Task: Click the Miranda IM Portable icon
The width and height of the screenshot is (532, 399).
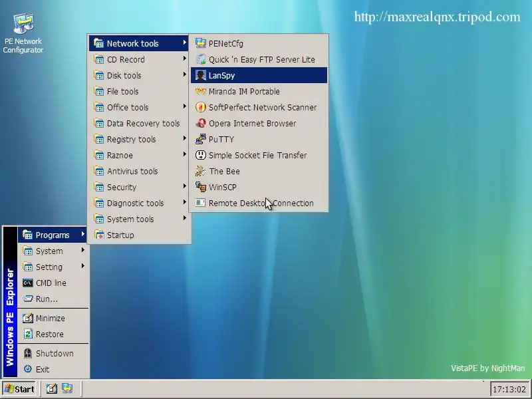Action: pyautogui.click(x=201, y=91)
